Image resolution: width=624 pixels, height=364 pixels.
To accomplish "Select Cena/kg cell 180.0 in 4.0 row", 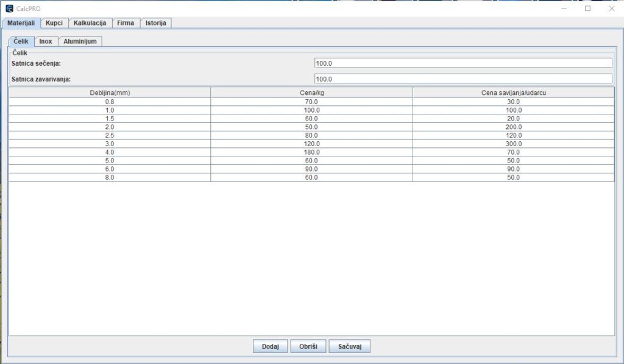I will [311, 152].
